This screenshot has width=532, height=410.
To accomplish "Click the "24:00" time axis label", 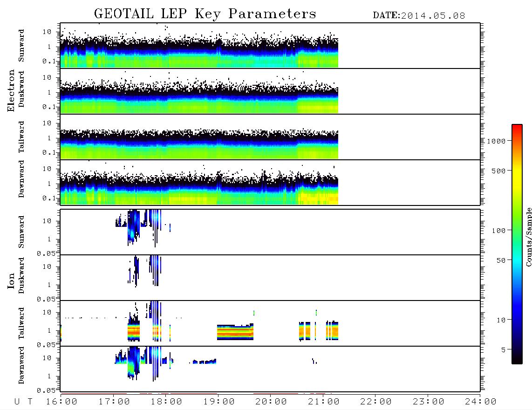I will click(481, 402).
